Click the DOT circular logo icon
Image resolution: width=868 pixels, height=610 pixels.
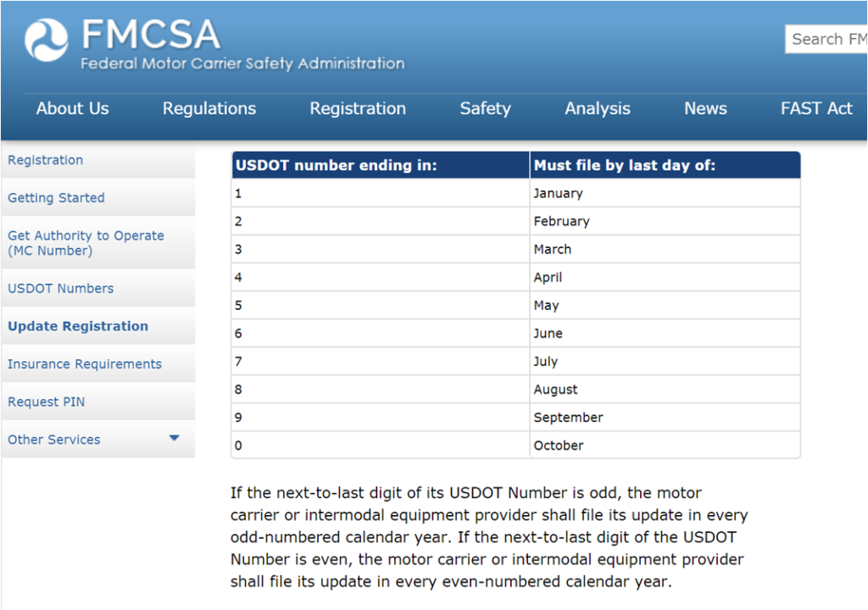pos(47,38)
